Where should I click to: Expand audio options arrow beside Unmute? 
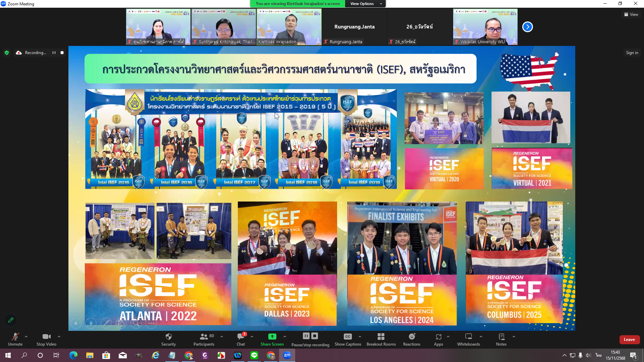pos(26,337)
